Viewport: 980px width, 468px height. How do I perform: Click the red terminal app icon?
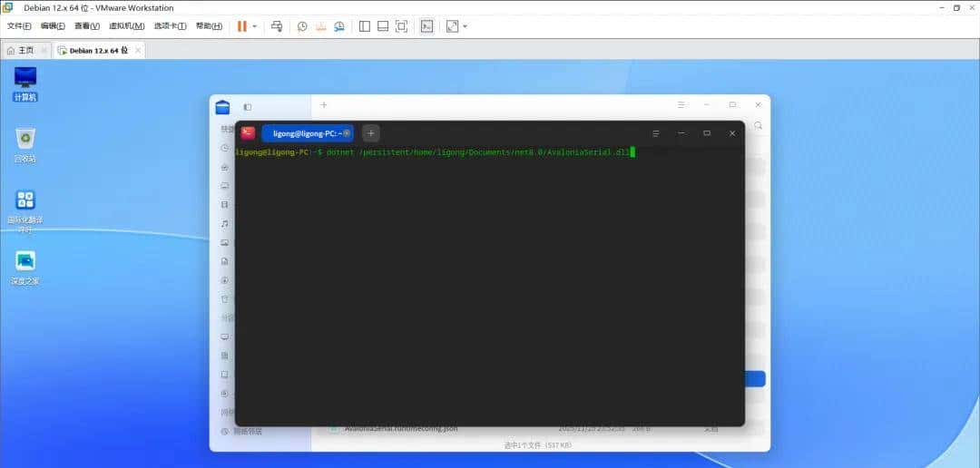248,133
